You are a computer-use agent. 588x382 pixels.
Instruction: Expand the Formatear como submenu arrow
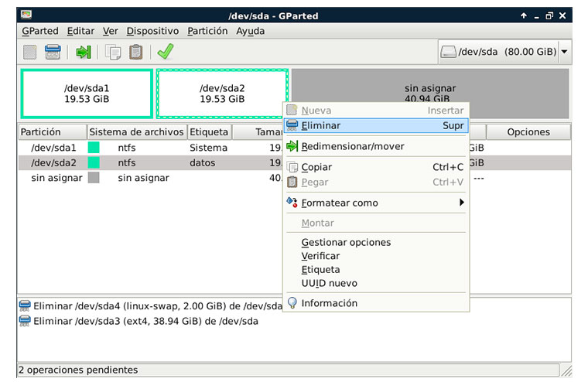click(x=462, y=203)
